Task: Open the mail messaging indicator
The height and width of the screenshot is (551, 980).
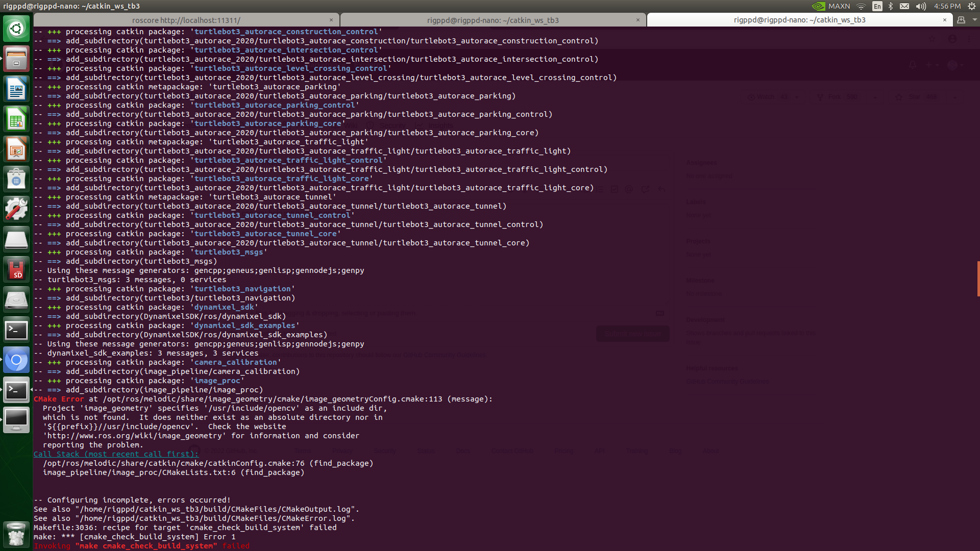Action: pos(904,6)
